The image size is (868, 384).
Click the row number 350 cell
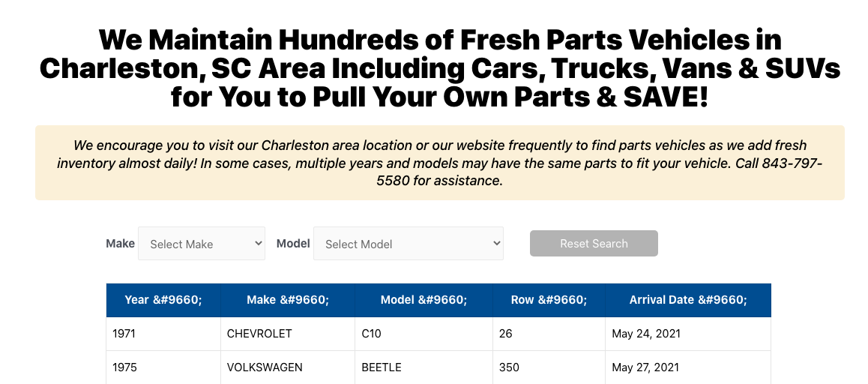tap(549, 367)
